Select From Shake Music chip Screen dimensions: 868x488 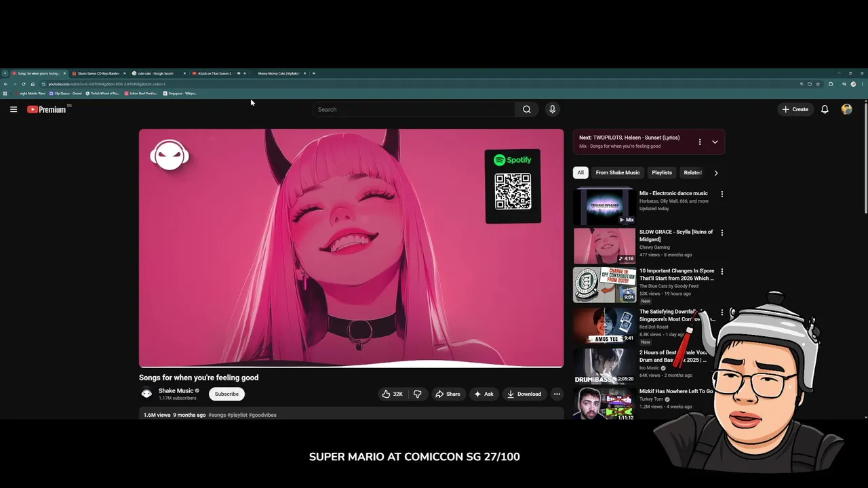pos(617,173)
